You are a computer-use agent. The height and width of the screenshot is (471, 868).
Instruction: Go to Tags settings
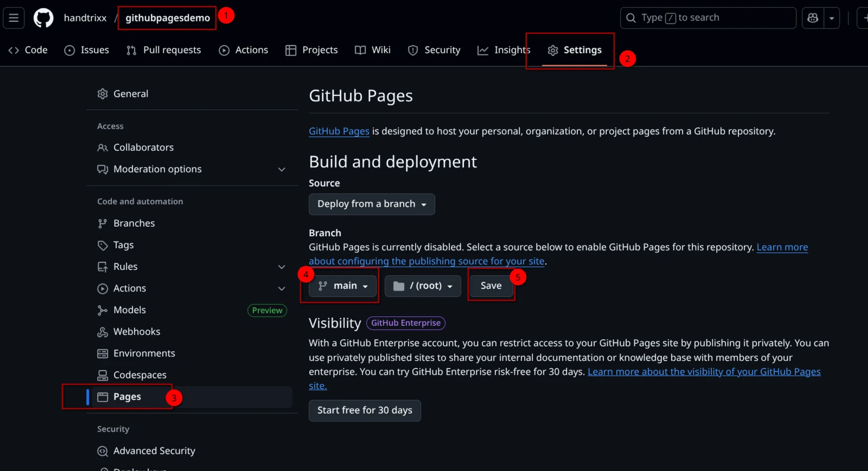[123, 245]
